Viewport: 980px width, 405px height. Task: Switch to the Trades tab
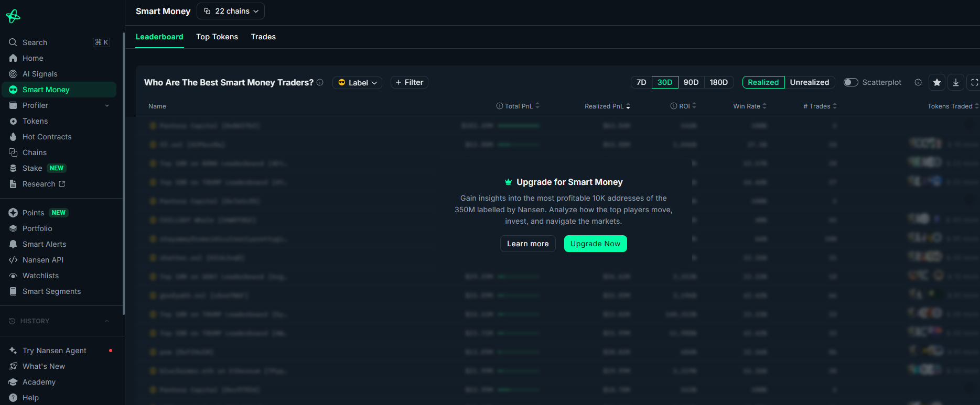[x=263, y=37]
